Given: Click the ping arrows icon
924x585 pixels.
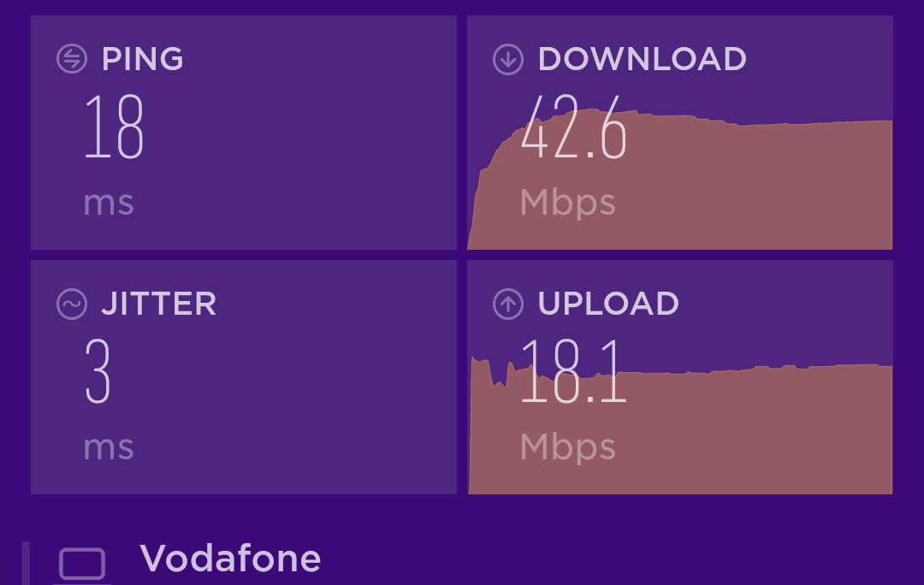Looking at the screenshot, I should pyautogui.click(x=72, y=59).
